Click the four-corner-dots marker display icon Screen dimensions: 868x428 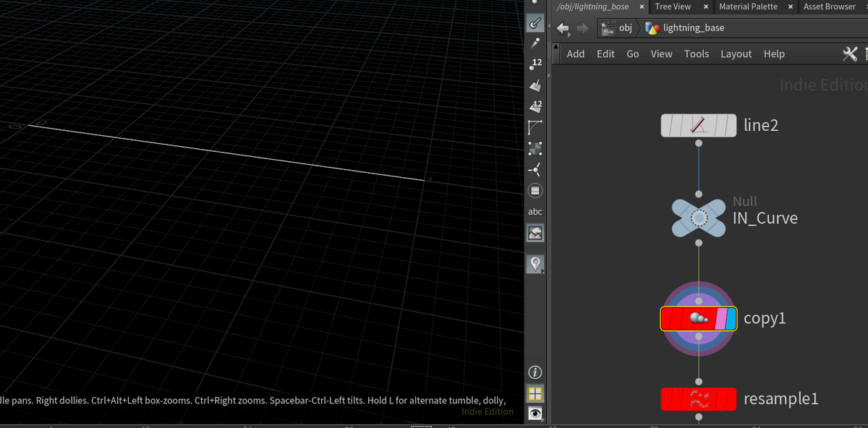pos(535,149)
